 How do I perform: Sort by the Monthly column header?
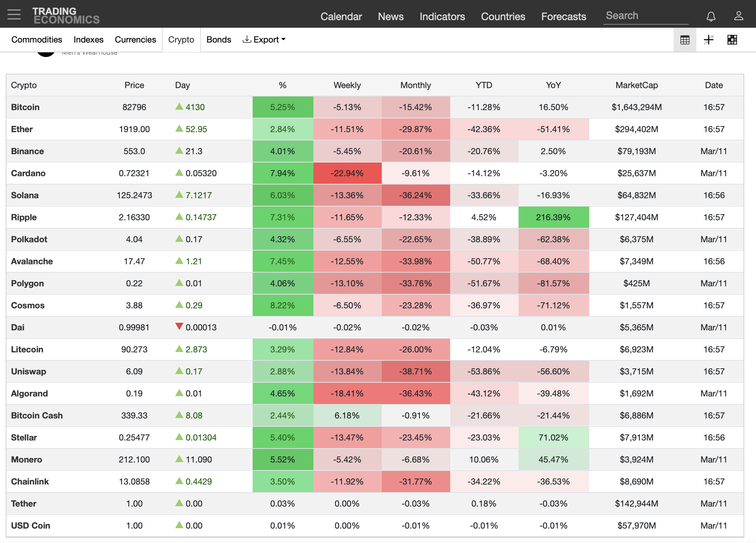click(x=416, y=85)
